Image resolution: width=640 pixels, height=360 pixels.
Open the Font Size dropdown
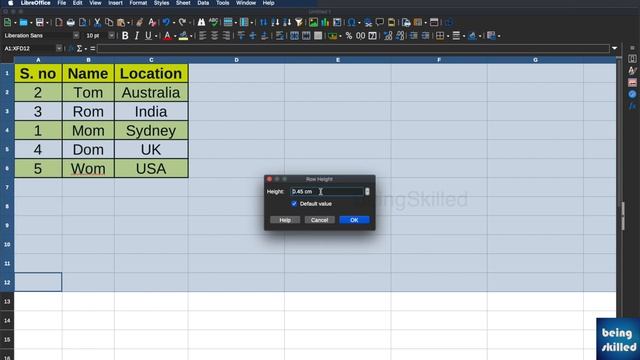(x=111, y=36)
